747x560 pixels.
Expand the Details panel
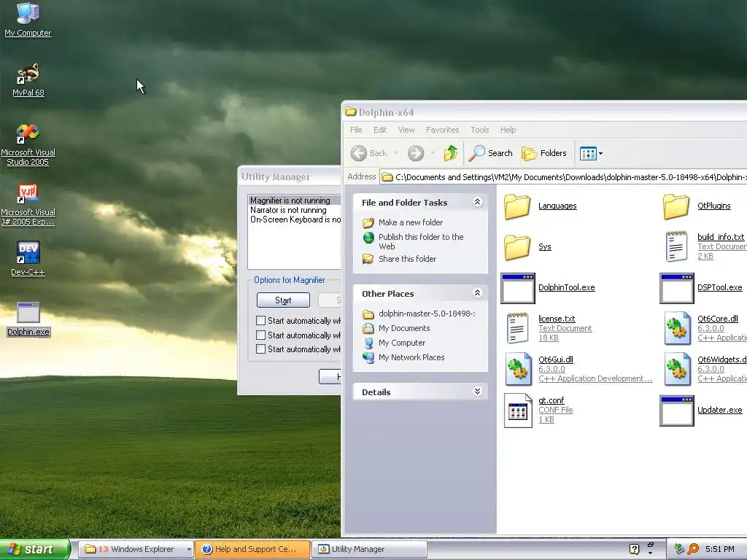click(x=477, y=392)
